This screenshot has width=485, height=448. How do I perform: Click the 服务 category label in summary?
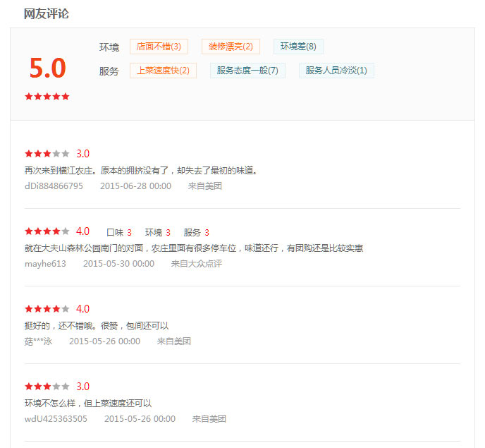point(109,71)
